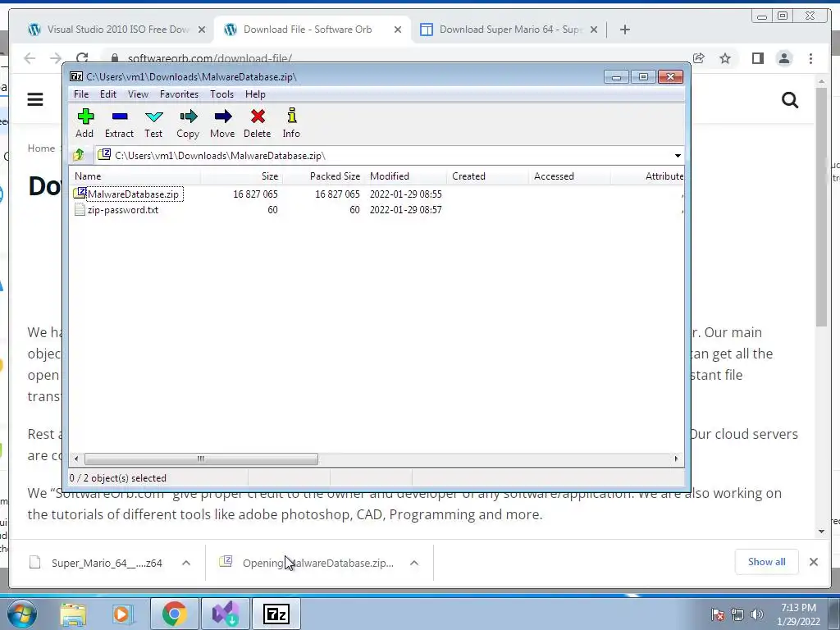Sort by Size column header
Screen dimensions: 840x630
pos(242,176)
